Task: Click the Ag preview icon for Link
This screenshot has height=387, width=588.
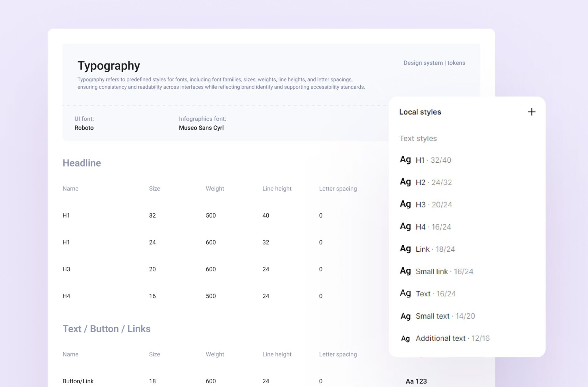Action: coord(405,249)
